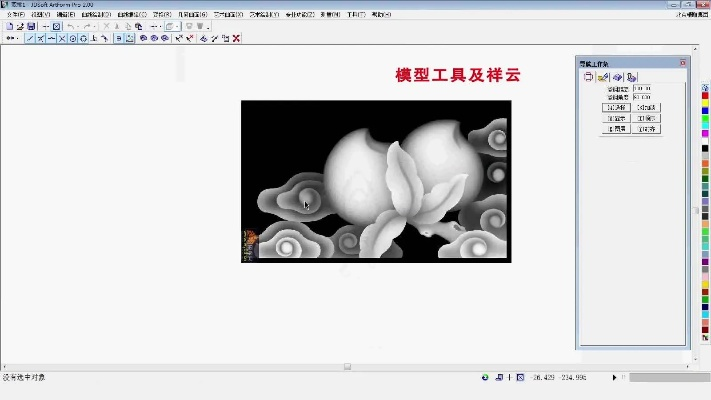Click the first numeric field in side panel
The width and height of the screenshot is (711, 400).
[641, 88]
